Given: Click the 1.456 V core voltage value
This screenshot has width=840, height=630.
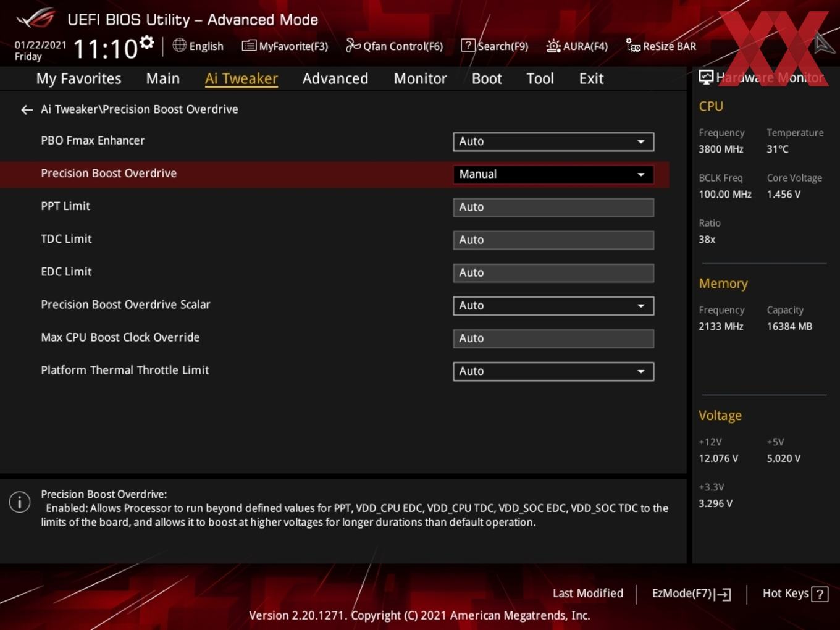Looking at the screenshot, I should point(783,195).
